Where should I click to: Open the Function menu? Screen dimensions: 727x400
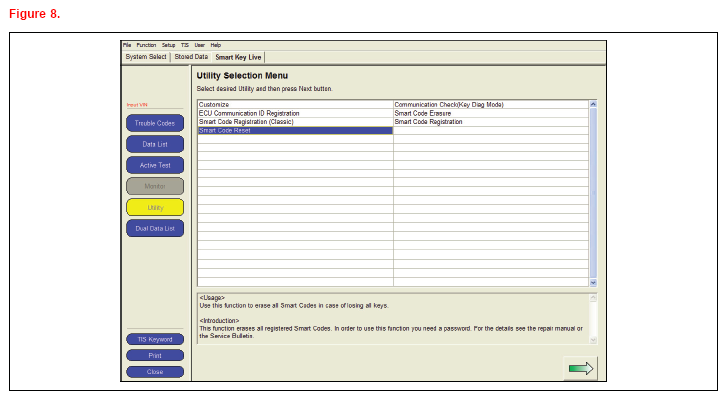point(146,45)
